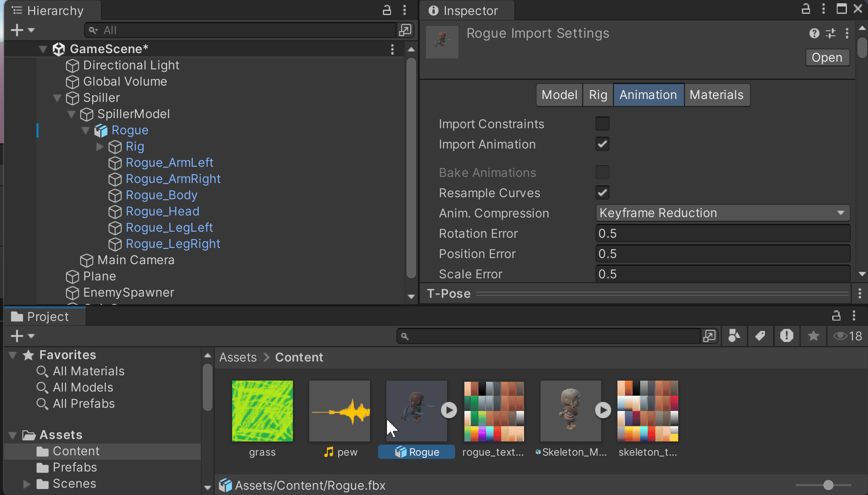Expand the Scenes folder
868x495 pixels.
(x=27, y=484)
